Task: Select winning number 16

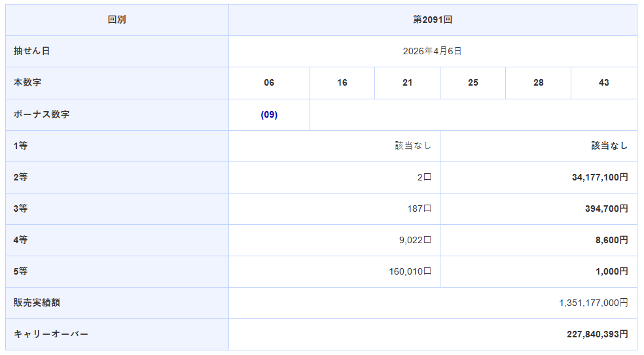Action: 342,82
